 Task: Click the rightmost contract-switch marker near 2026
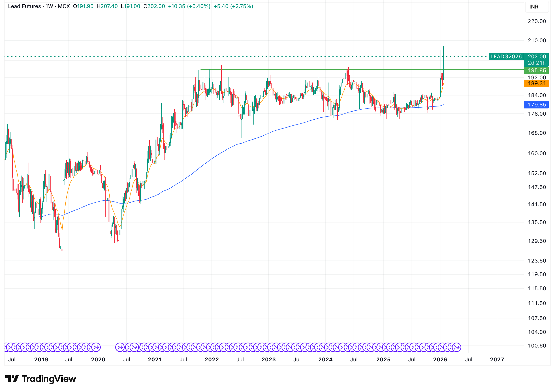pos(457,347)
